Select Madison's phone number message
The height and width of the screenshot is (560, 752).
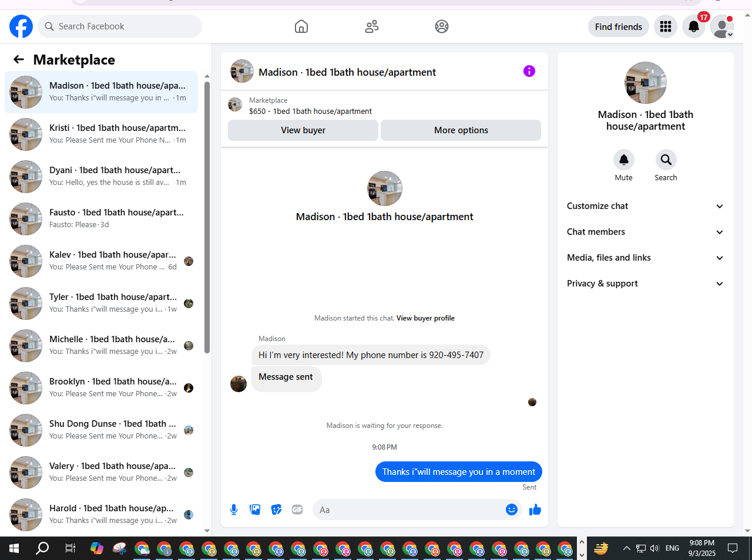pyautogui.click(x=371, y=355)
